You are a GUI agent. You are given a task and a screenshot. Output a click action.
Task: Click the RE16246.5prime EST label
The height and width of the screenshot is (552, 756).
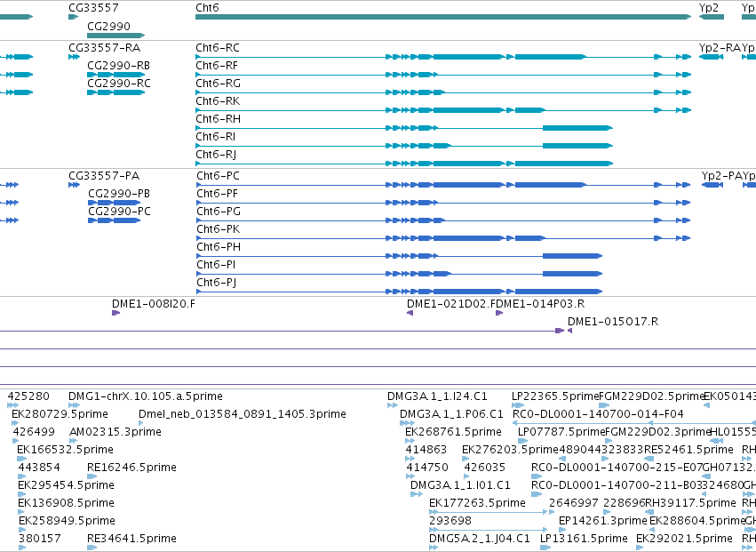pos(131,468)
